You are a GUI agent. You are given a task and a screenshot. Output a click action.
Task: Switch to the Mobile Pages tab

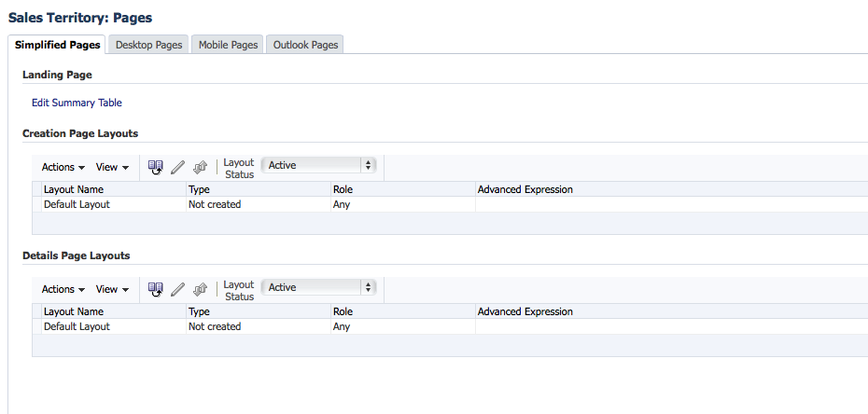(x=228, y=45)
